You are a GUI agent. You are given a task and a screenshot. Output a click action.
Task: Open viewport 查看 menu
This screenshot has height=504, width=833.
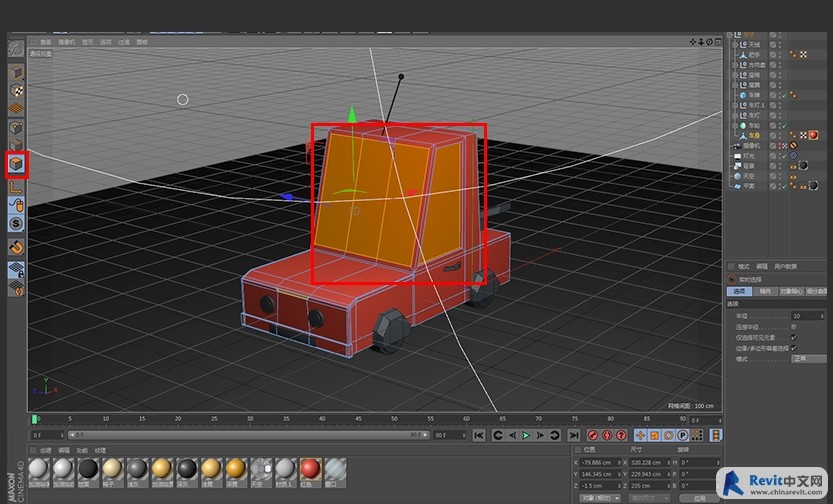(x=46, y=42)
